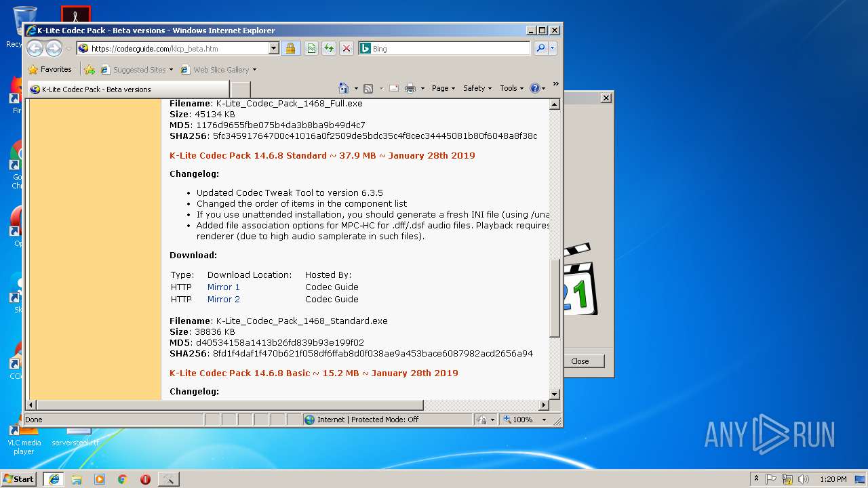Launch Opera from the taskbar

(145, 479)
